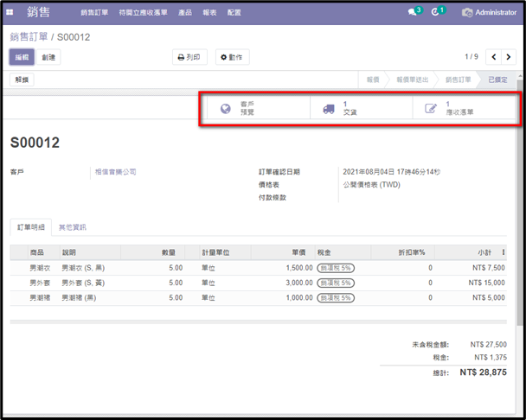This screenshot has height=420, width=526.
Task: Open the 待開立應收憑單 menu
Action: pyautogui.click(x=144, y=12)
